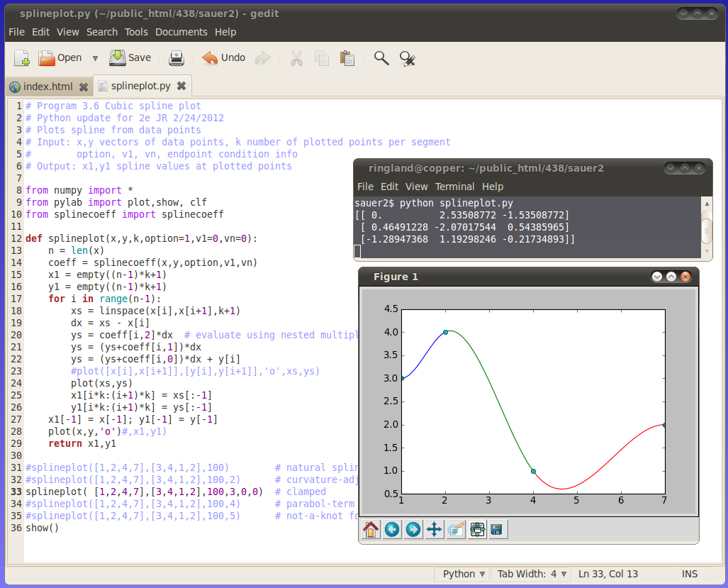Open gedit Tools menu
The image size is (728, 588).
pyautogui.click(x=136, y=32)
